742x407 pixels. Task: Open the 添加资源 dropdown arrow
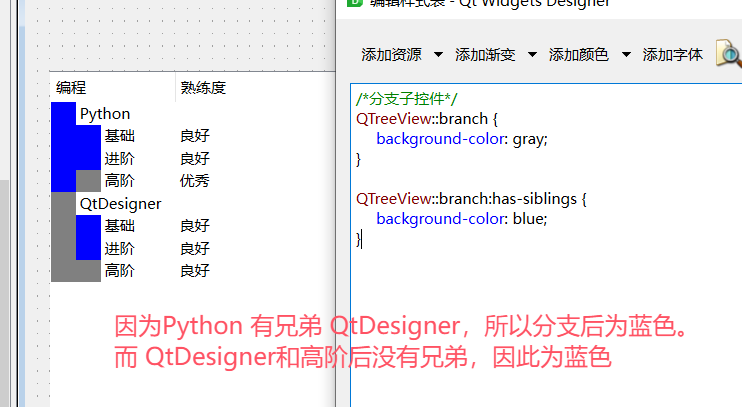coord(438,55)
